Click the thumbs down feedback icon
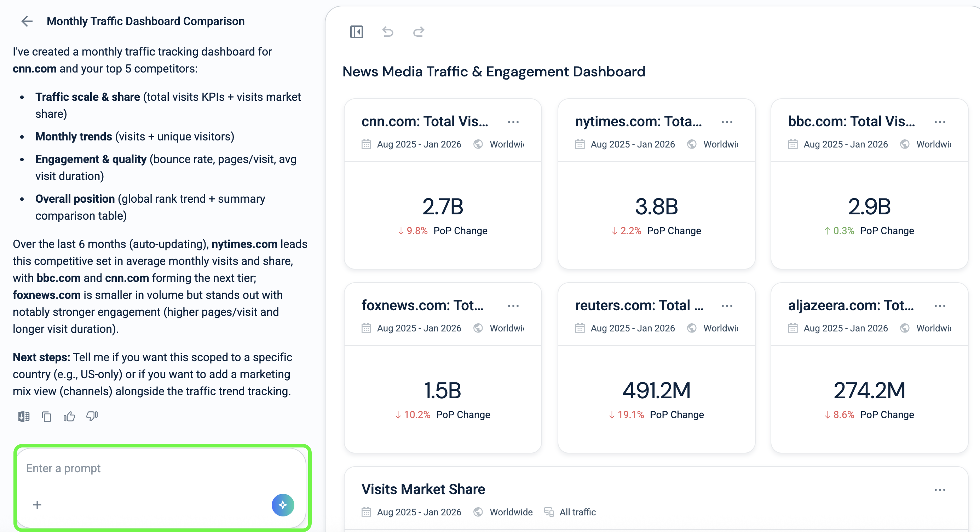The image size is (980, 532). pos(92,417)
